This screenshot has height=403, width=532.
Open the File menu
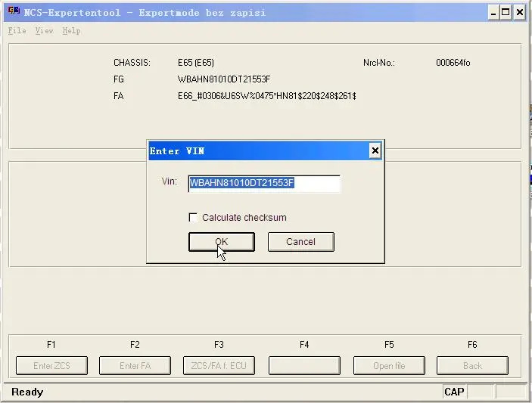[x=17, y=31]
